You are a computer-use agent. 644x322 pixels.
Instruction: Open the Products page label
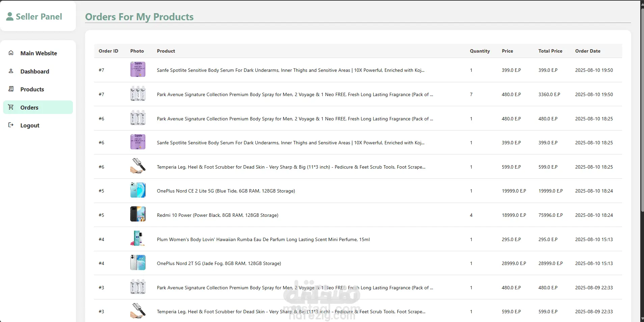(32, 89)
